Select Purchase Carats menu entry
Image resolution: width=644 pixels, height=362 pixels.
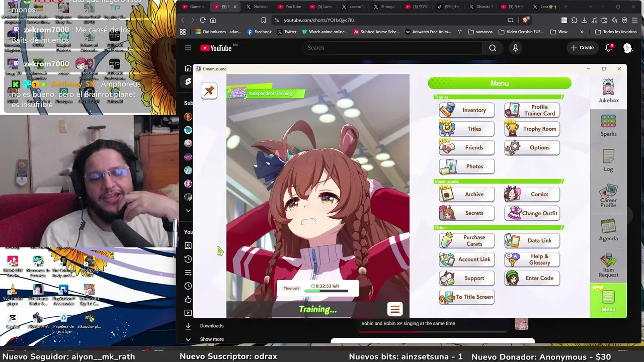pos(467,240)
